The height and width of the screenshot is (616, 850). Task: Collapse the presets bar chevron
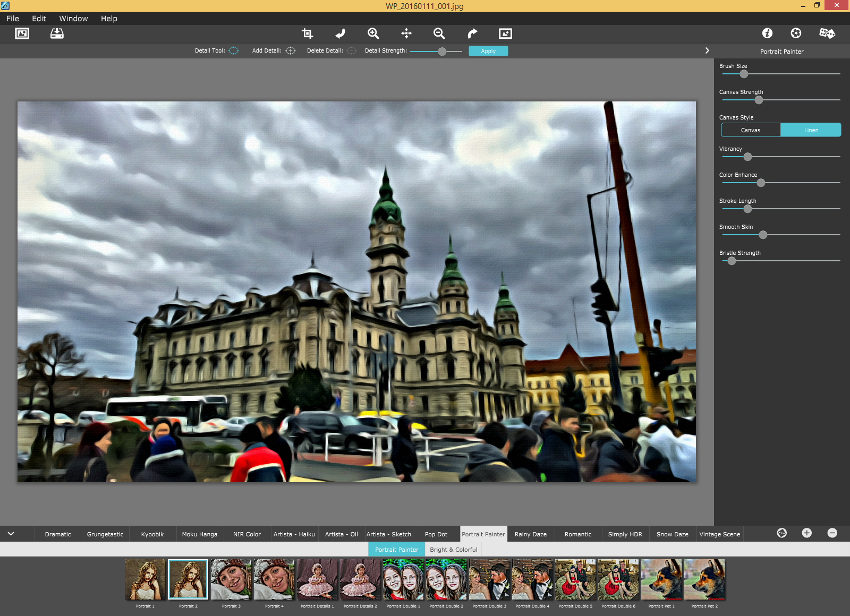[11, 534]
